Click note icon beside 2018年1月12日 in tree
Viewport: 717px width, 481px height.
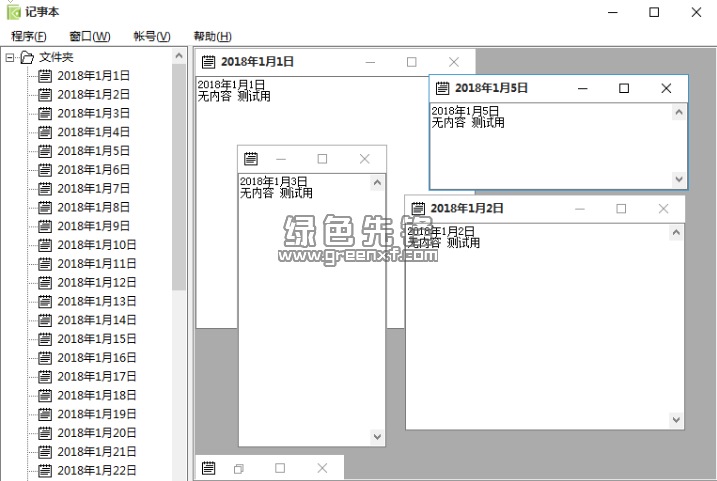tap(45, 282)
